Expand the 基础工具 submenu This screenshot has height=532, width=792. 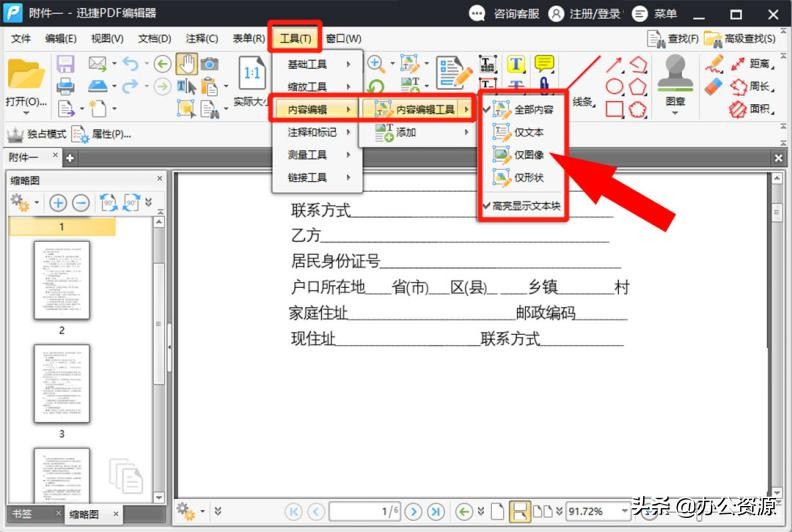318,64
